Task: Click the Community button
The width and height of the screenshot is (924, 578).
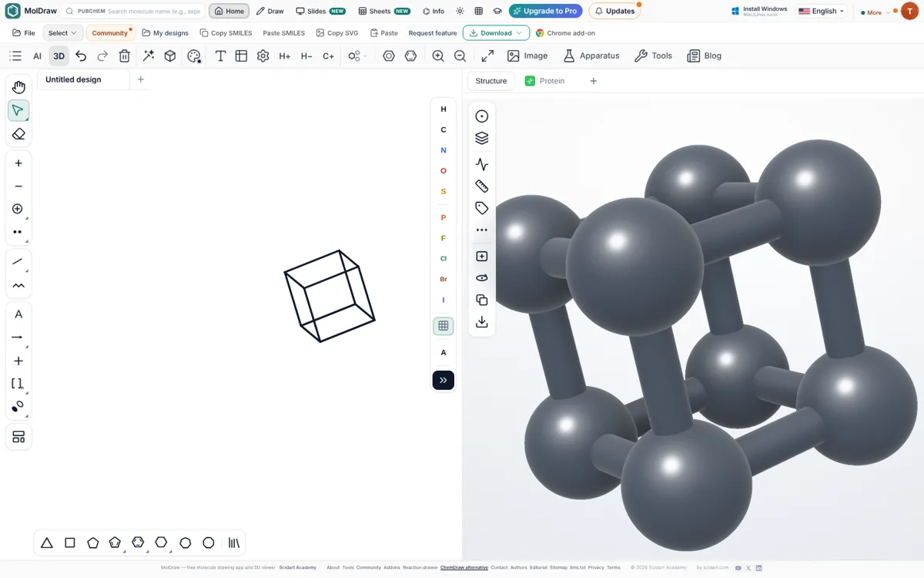Action: tap(109, 33)
